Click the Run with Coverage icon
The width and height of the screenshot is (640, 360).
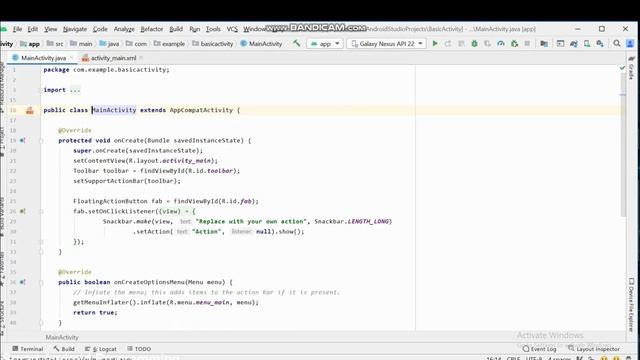pos(487,43)
